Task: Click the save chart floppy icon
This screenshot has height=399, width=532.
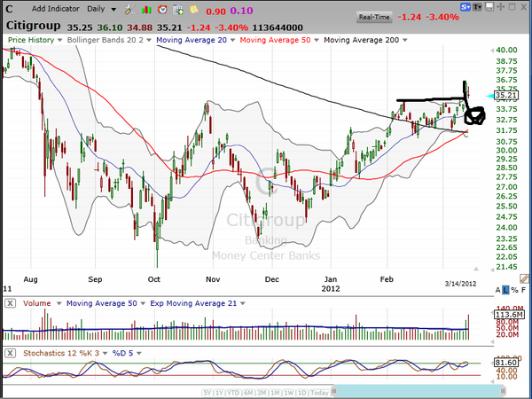Action: (x=489, y=7)
